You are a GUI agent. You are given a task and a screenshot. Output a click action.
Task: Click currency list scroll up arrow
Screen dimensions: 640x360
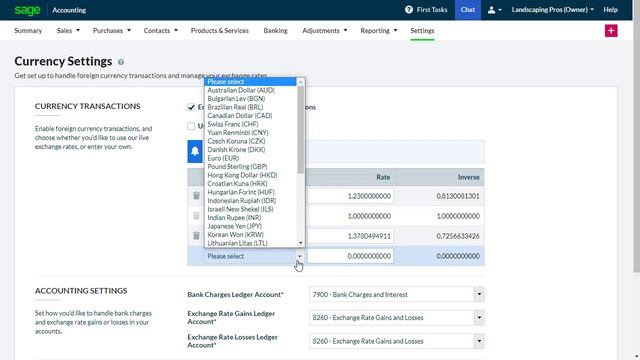pyautogui.click(x=301, y=82)
